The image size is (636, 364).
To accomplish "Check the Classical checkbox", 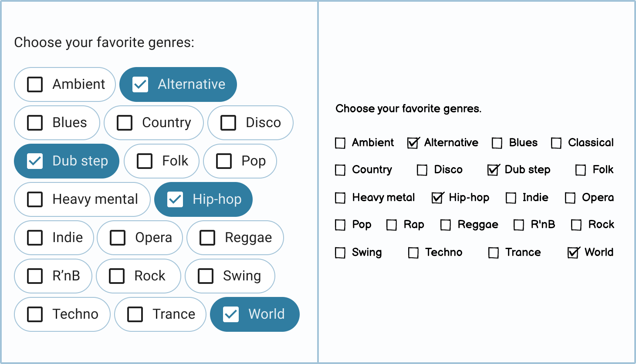I will tap(556, 143).
